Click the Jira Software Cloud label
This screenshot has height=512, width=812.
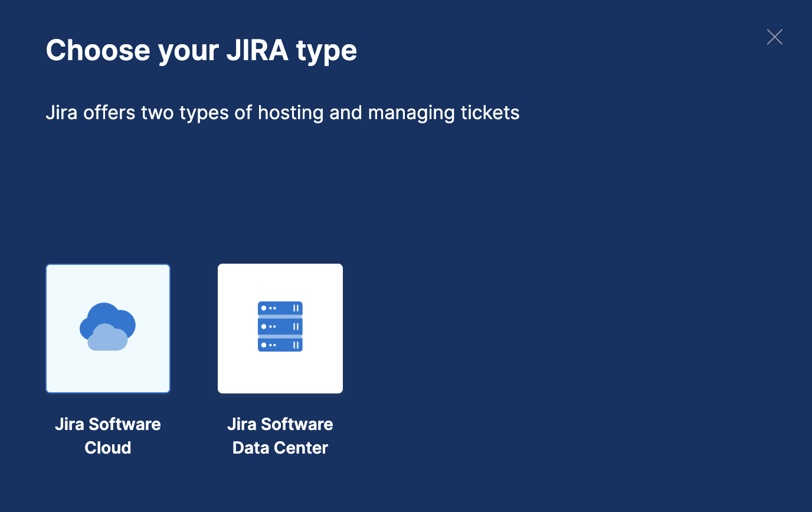click(x=107, y=435)
